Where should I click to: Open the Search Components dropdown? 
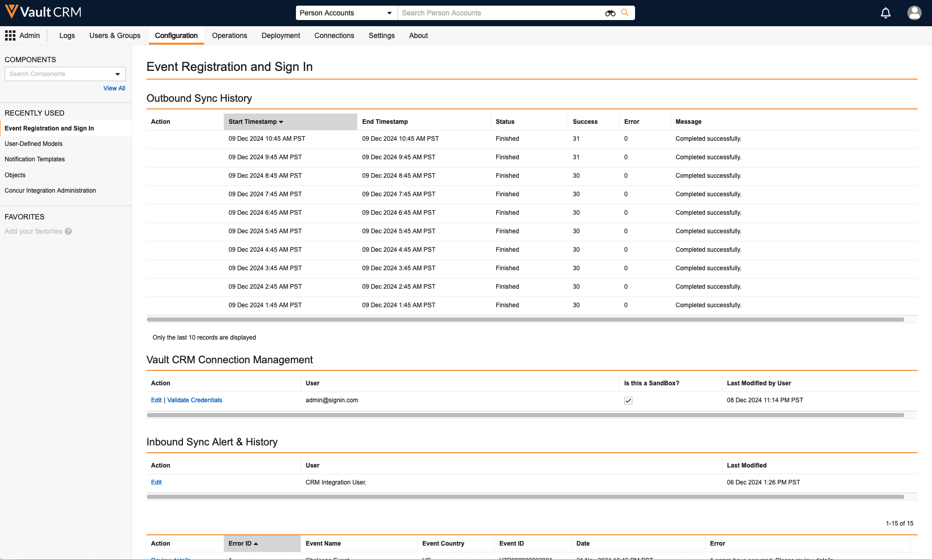[x=117, y=74]
